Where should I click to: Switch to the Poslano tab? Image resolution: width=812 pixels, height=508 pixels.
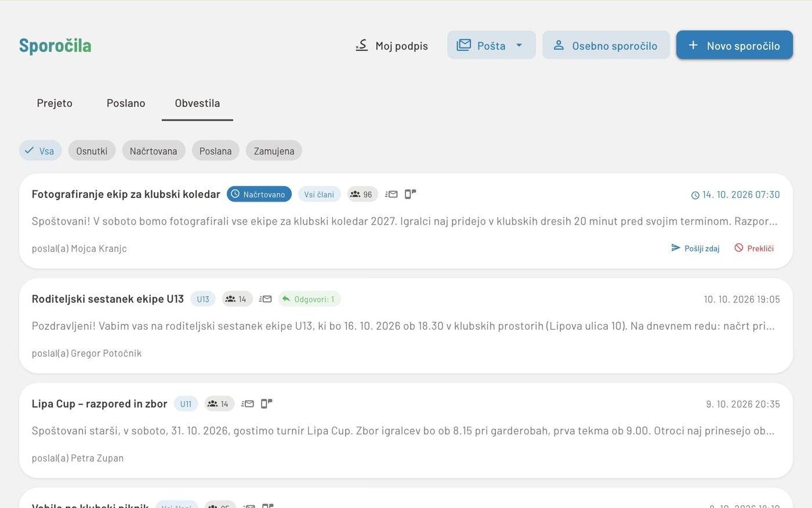(126, 103)
